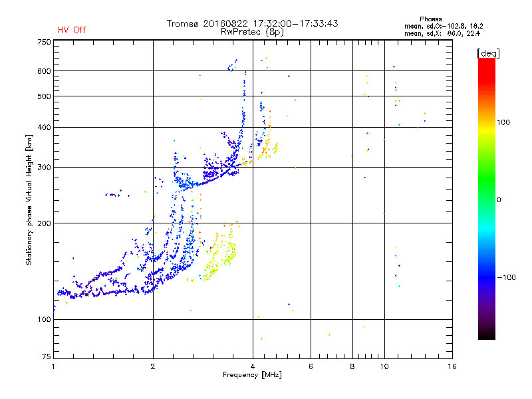Click the colorbar tick label '-100'
The image size is (532, 399).
506,277
